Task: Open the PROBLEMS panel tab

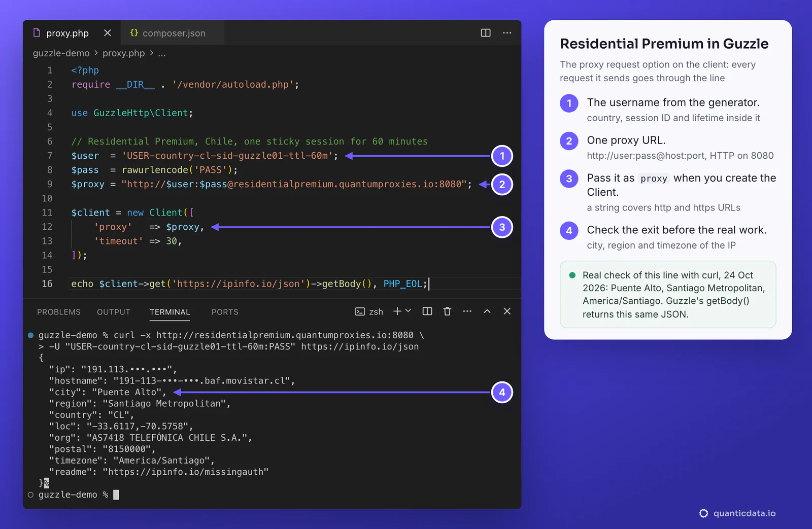Action: [59, 312]
